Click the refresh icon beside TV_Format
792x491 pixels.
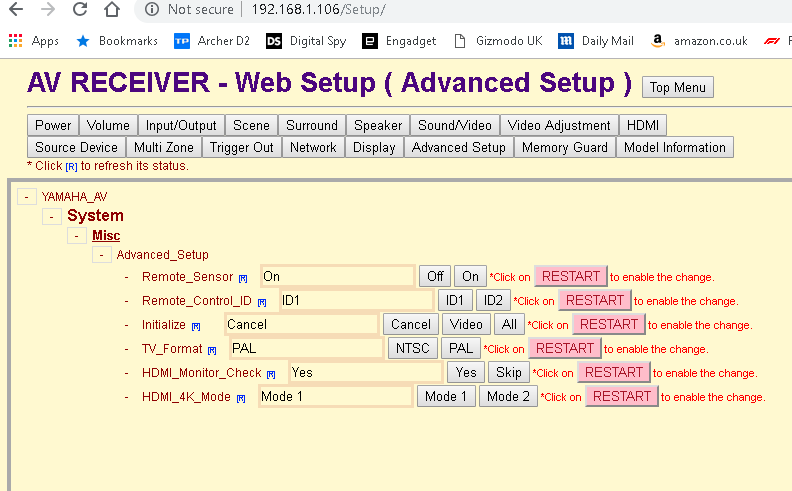coord(212,350)
